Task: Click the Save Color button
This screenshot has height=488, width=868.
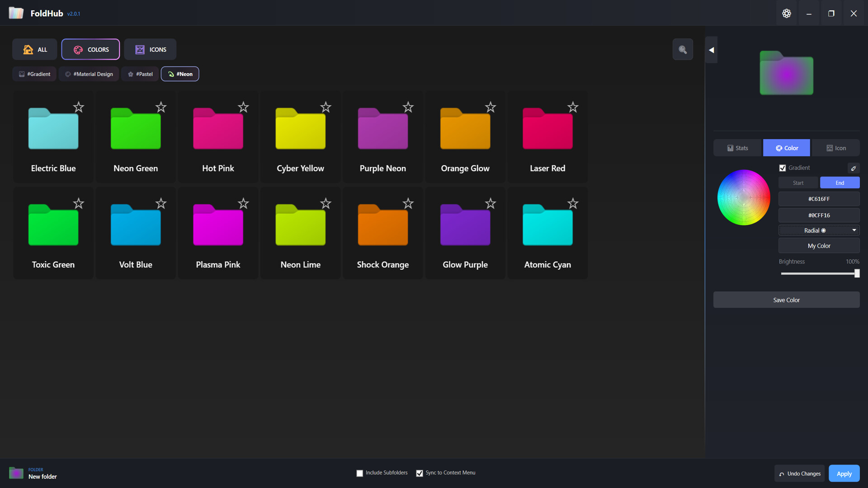Action: click(x=786, y=300)
